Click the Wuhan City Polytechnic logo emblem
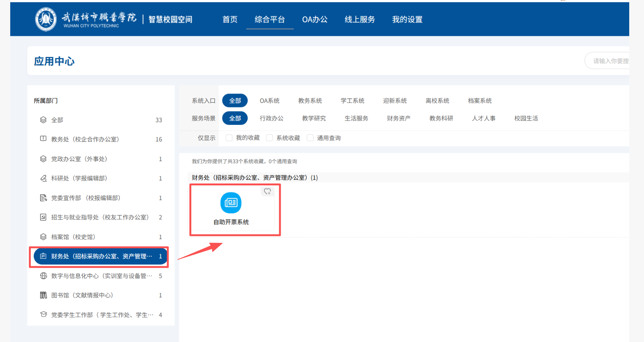644x342 pixels. pos(46,19)
